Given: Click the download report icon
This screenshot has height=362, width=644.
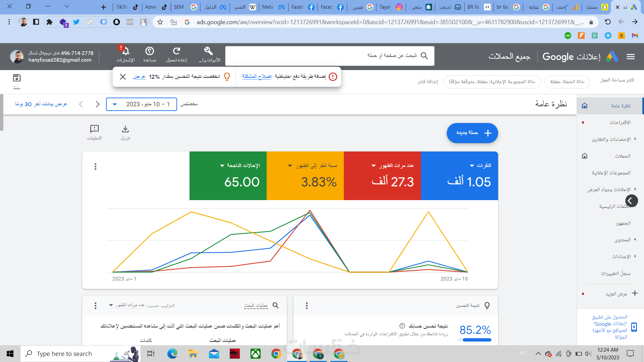Looking at the screenshot, I should click(x=125, y=129).
